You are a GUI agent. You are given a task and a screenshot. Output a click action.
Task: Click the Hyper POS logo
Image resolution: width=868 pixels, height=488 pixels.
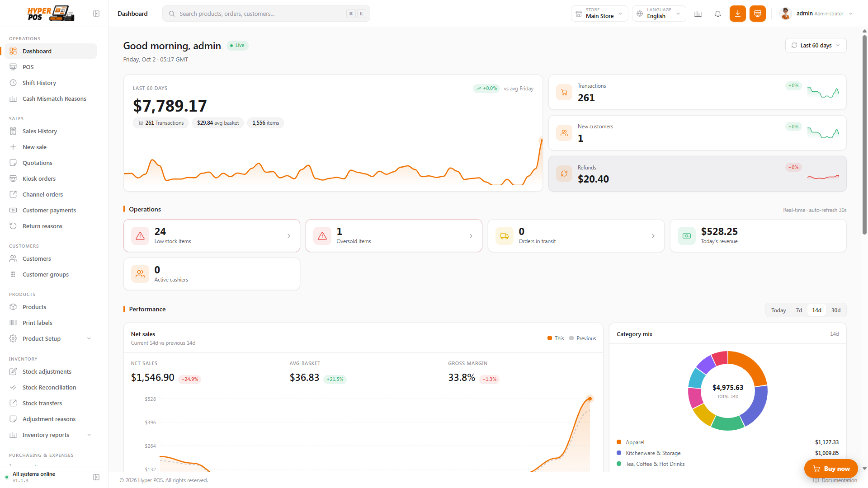pos(51,14)
